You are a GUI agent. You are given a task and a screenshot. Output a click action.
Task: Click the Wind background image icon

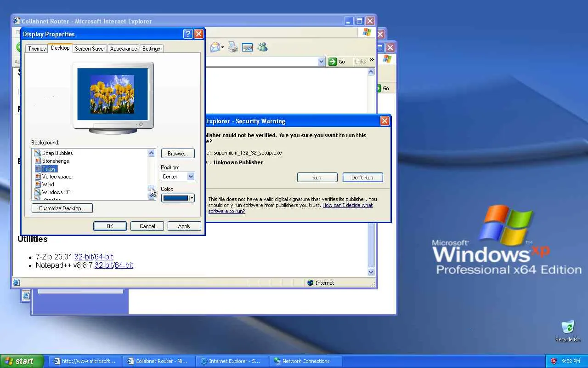coord(38,184)
